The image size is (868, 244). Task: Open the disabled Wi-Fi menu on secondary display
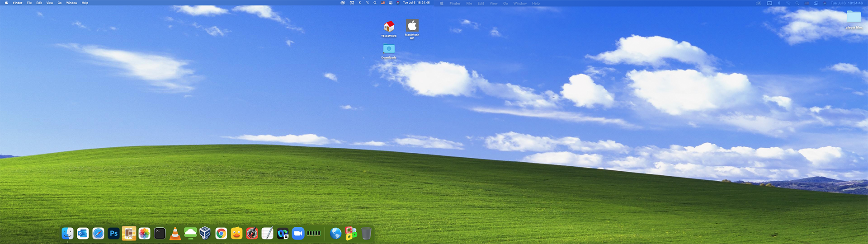tap(788, 3)
